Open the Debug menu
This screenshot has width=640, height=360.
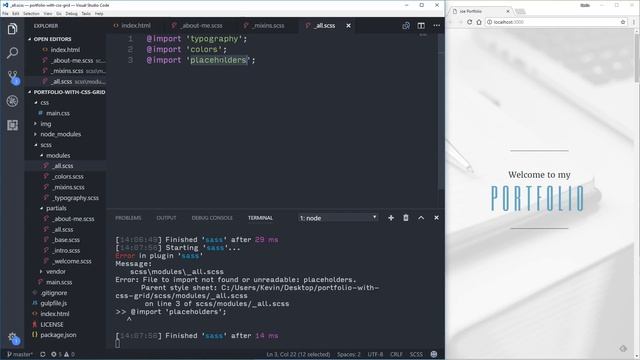pos(71,13)
